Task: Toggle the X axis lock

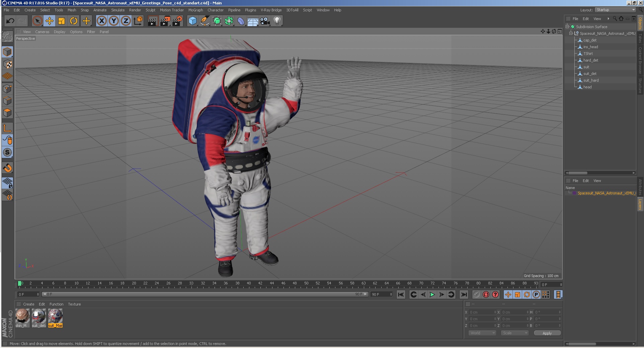Action: pyautogui.click(x=102, y=21)
